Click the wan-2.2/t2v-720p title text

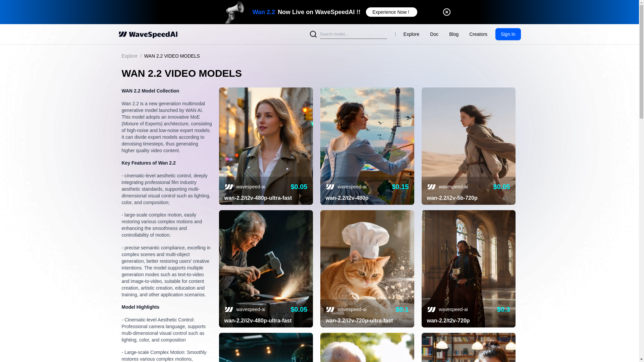pos(448,321)
